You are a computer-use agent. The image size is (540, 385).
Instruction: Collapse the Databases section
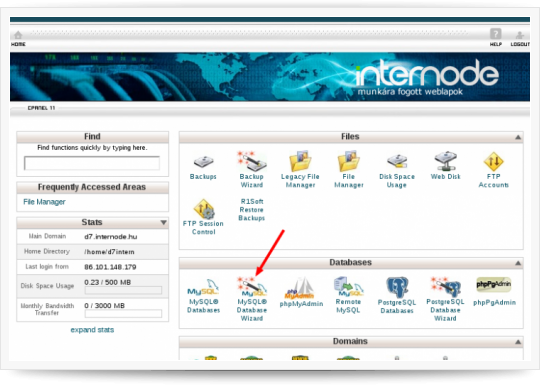pos(518,263)
